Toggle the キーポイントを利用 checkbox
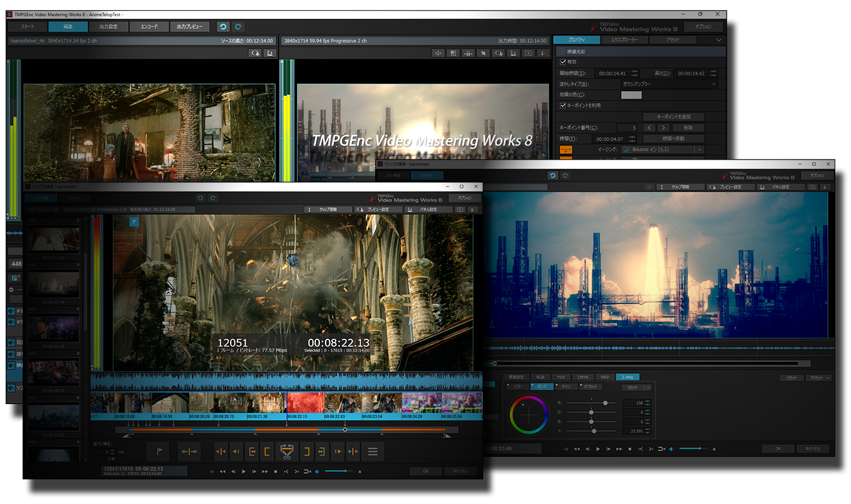This screenshot has height=504, width=851. [563, 106]
